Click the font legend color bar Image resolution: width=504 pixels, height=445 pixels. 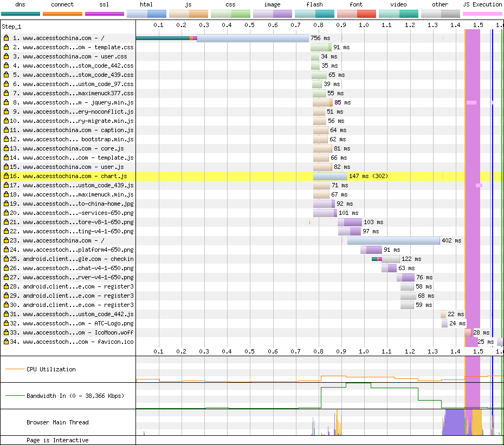(357, 14)
